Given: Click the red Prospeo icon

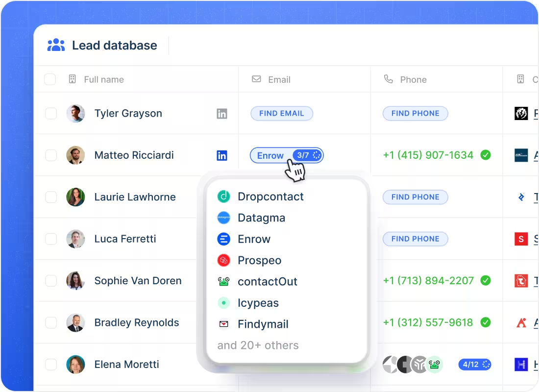Looking at the screenshot, I should (224, 260).
